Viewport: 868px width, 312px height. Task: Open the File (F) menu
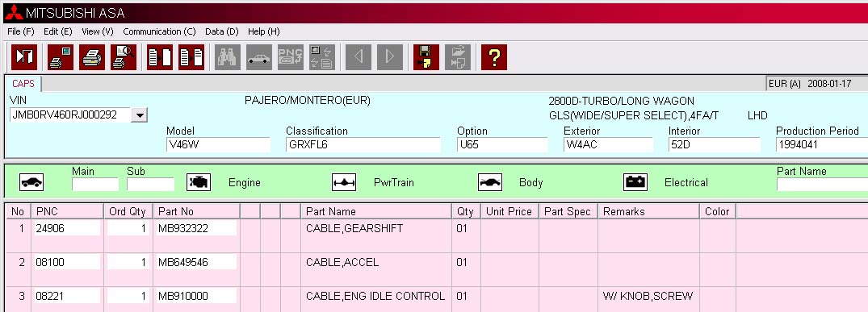21,31
